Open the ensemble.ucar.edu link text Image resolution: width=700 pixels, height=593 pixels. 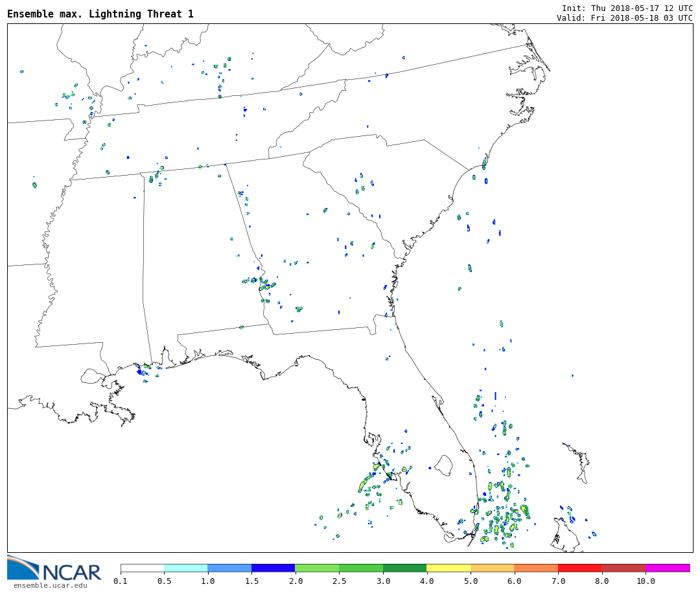(x=51, y=585)
